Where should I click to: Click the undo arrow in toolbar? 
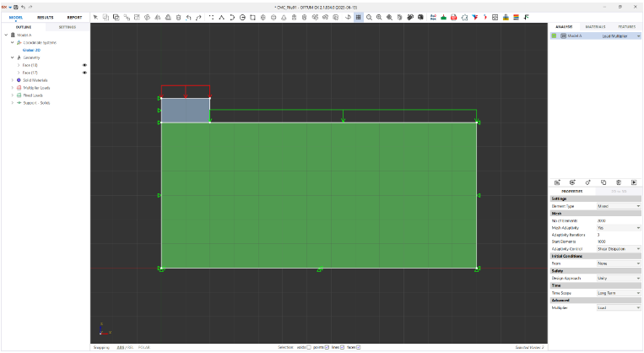click(x=187, y=17)
